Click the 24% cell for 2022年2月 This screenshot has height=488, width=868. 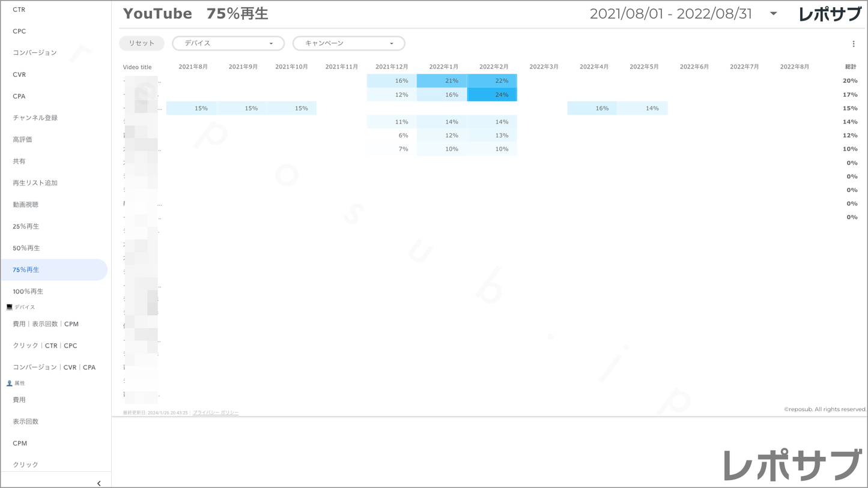click(x=492, y=95)
